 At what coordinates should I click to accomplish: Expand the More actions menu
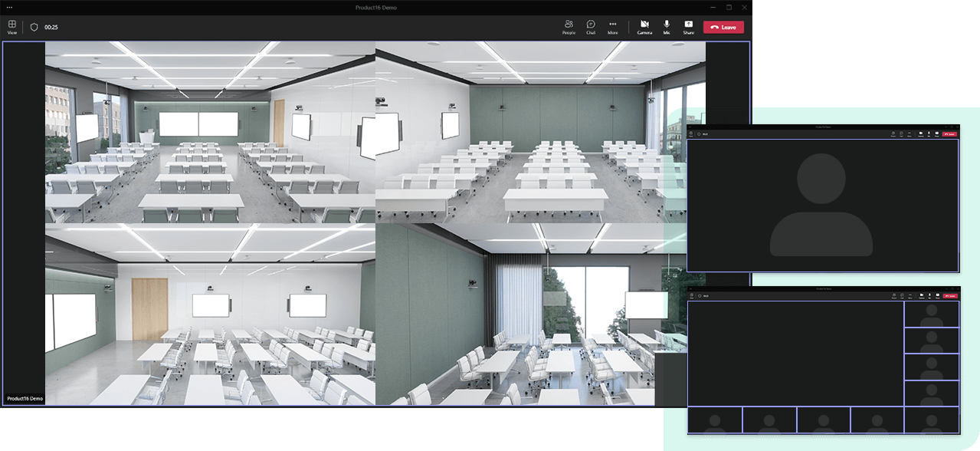click(613, 27)
